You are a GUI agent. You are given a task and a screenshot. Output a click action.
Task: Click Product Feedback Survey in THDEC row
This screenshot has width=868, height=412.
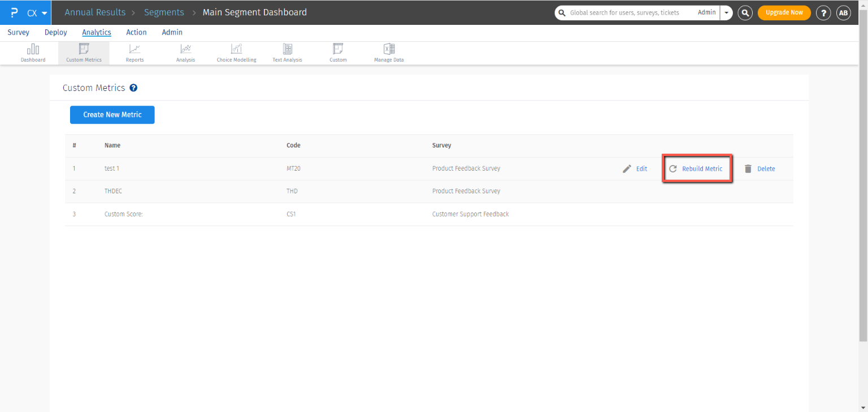coord(466,191)
